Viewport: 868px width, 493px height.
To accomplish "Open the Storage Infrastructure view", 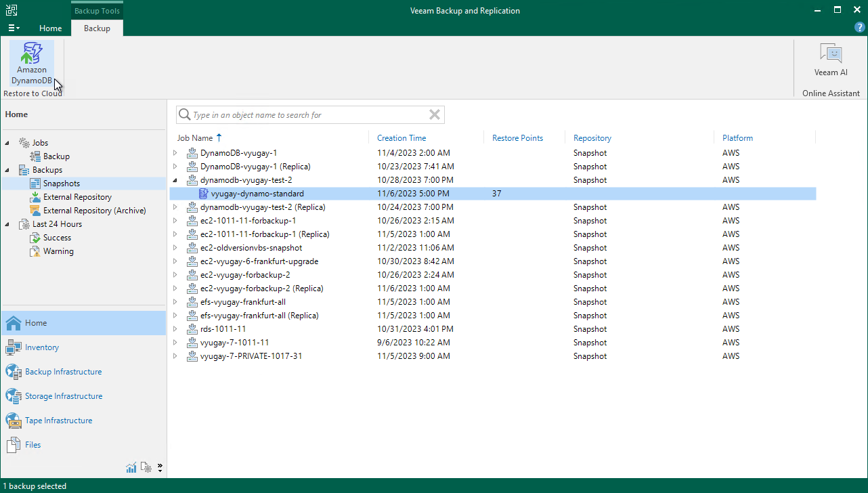I will (64, 396).
